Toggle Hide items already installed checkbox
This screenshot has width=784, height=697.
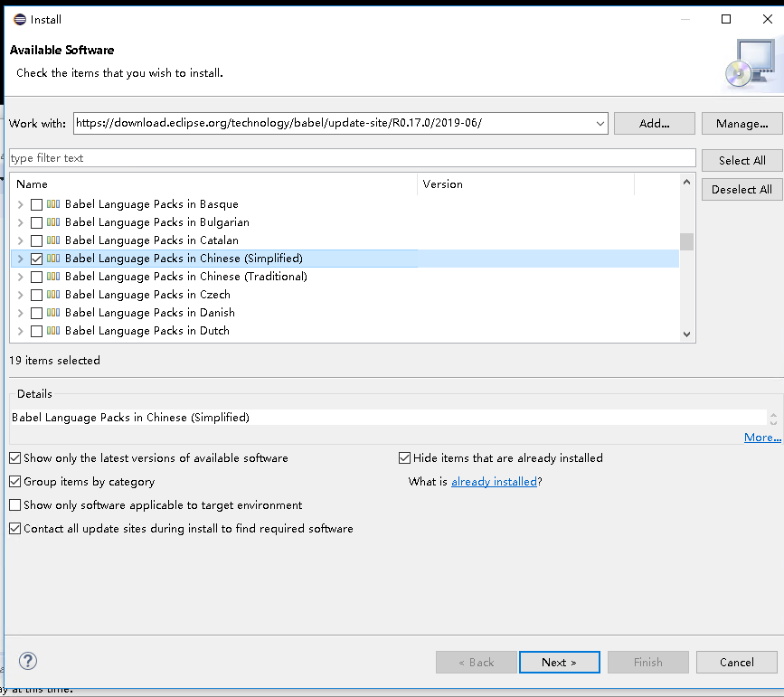[x=404, y=458]
